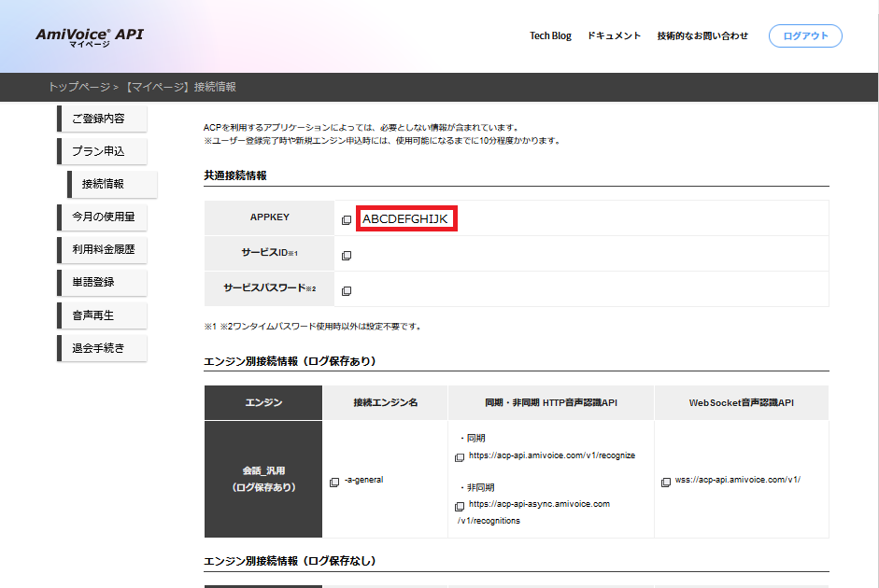The image size is (879, 588).
Task: Click the 接続エンジン名 column header
Action: pyautogui.click(x=386, y=402)
